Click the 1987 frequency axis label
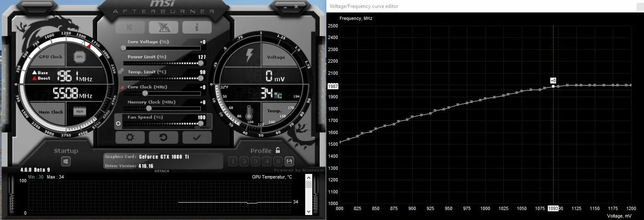Viewport: 644px width, 220px height. [333, 86]
